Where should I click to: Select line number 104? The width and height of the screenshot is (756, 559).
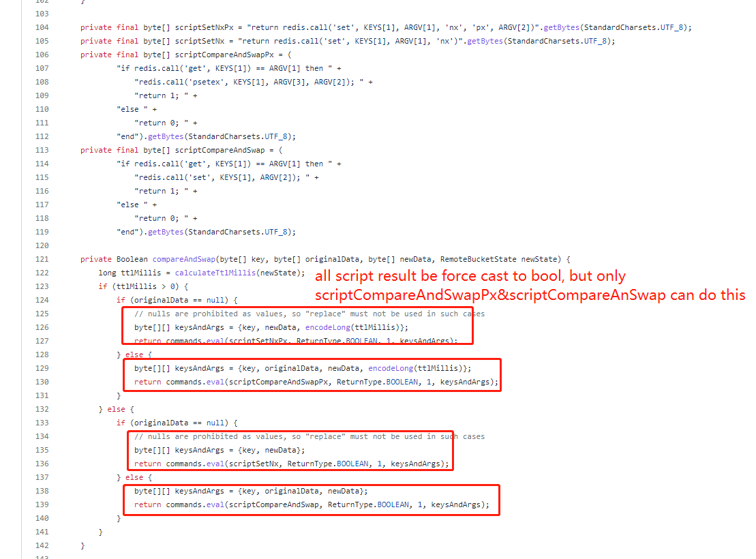click(42, 27)
